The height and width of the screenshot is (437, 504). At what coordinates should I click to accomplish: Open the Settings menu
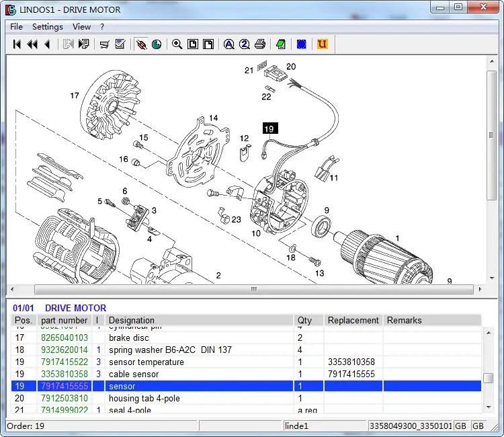(x=48, y=27)
